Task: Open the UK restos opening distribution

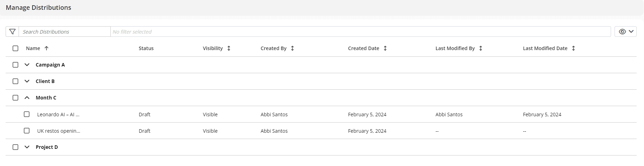Action: tap(59, 131)
